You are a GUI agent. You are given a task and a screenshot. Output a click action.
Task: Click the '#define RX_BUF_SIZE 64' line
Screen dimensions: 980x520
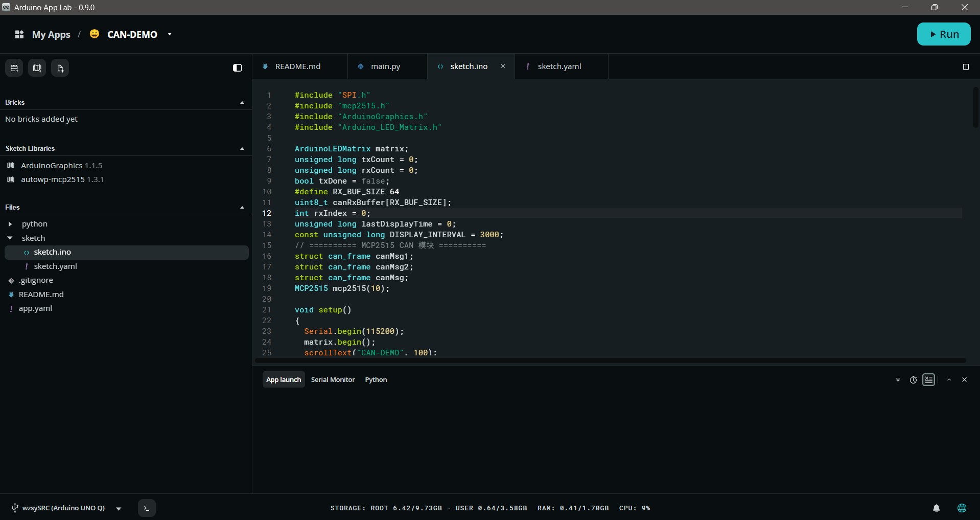click(x=347, y=192)
